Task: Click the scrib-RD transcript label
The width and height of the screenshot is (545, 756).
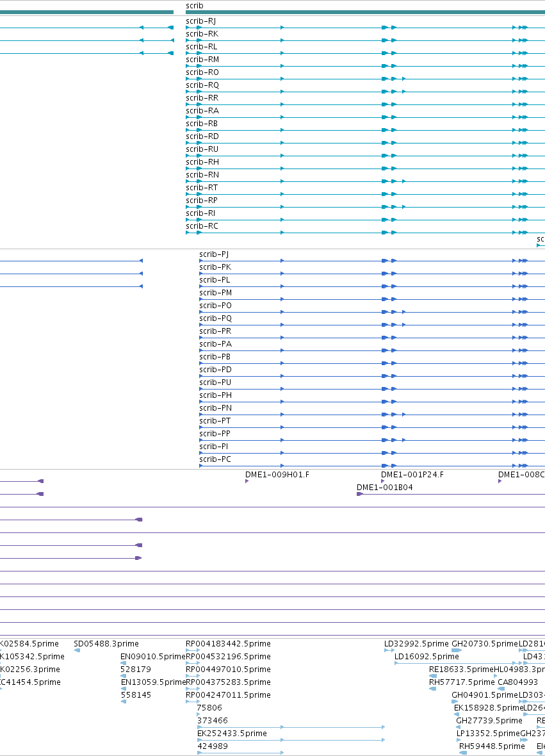Action: (202, 136)
